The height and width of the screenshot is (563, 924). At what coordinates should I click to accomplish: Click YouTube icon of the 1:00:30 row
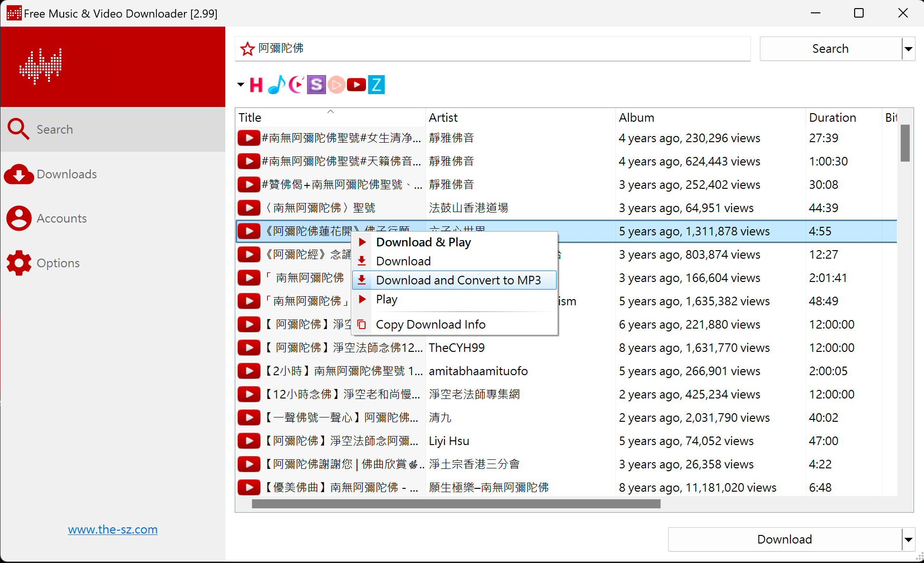[249, 161]
